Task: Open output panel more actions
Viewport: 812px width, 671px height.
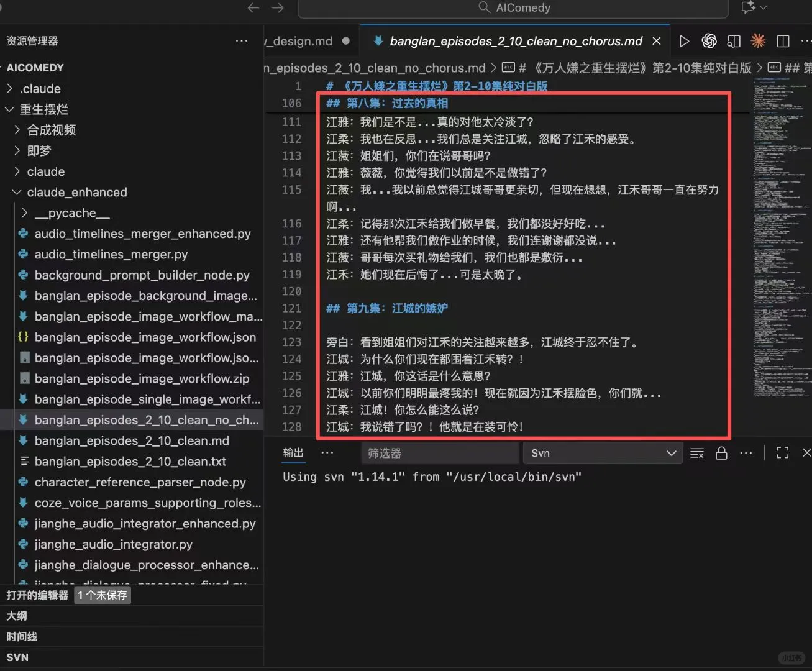Action: (746, 453)
